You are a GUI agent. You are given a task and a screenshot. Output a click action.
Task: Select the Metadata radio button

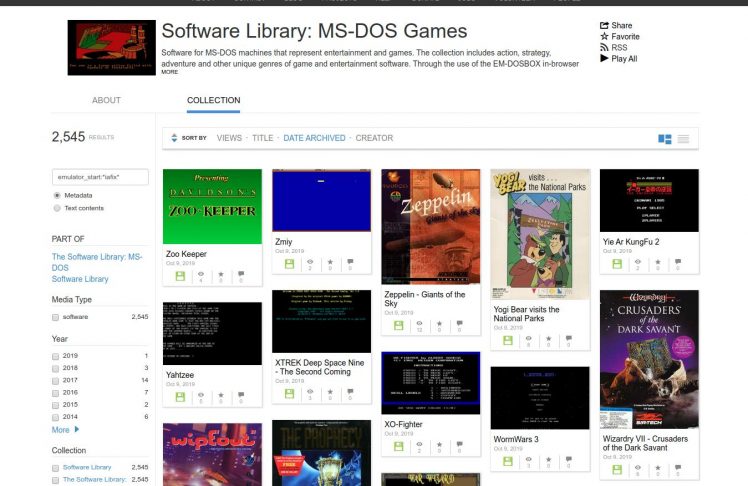(x=57, y=195)
